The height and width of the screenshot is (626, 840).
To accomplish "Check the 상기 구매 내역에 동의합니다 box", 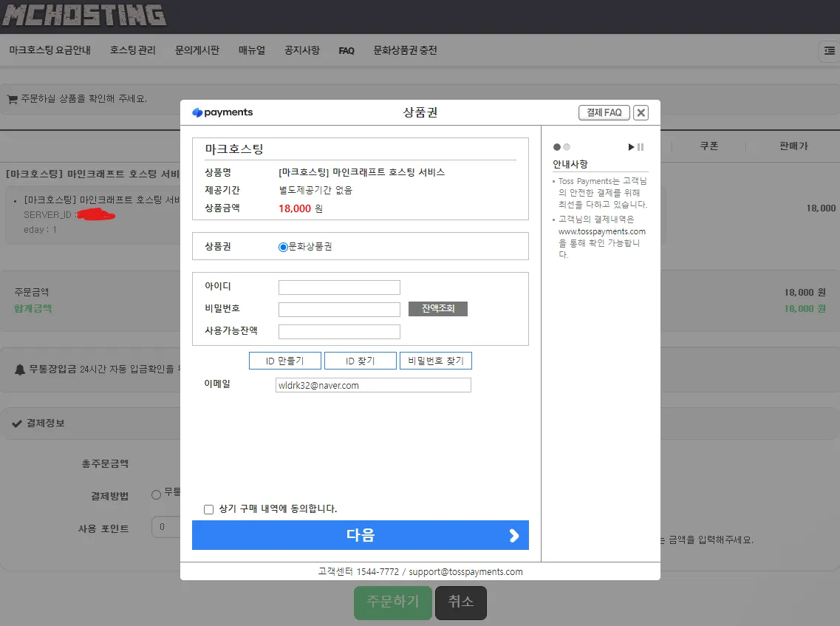I will pos(208,509).
